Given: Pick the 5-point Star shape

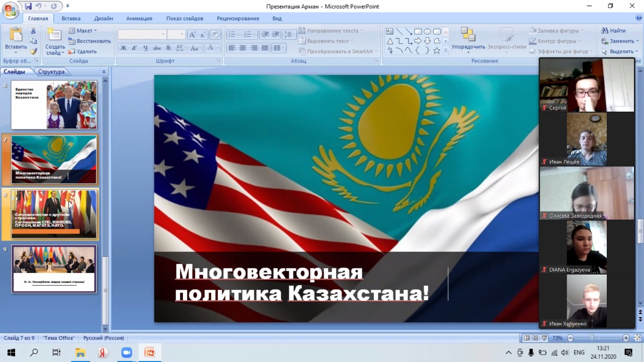Looking at the screenshot, I should coord(437,50).
